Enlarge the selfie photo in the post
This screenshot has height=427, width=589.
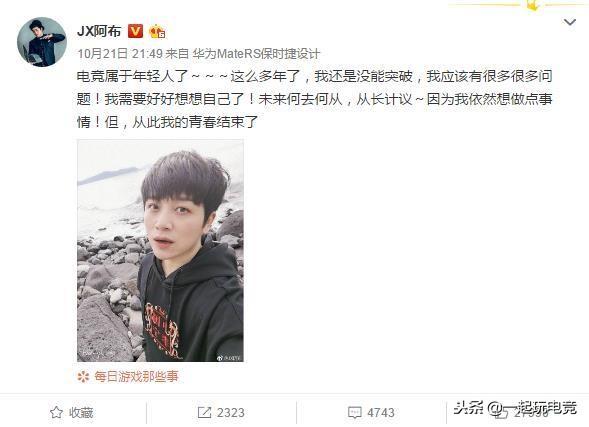(x=160, y=250)
